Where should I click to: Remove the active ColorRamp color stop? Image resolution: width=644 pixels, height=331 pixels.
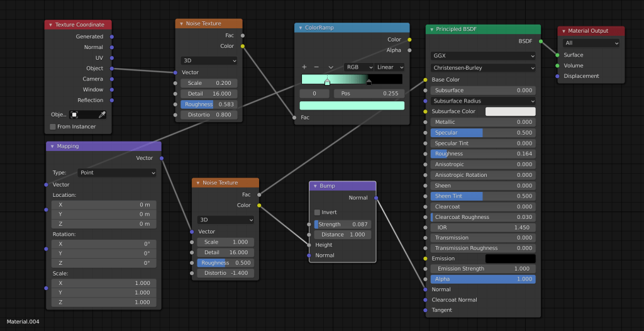coord(316,67)
